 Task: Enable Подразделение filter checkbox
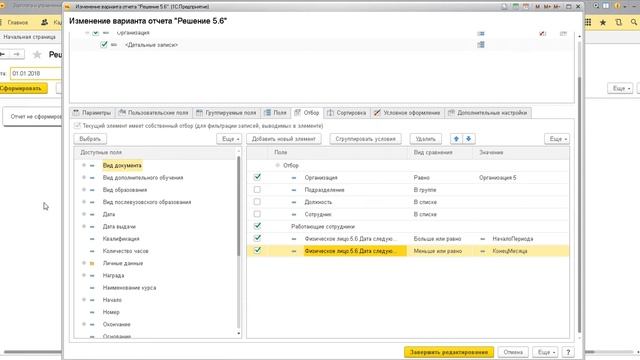[257, 189]
